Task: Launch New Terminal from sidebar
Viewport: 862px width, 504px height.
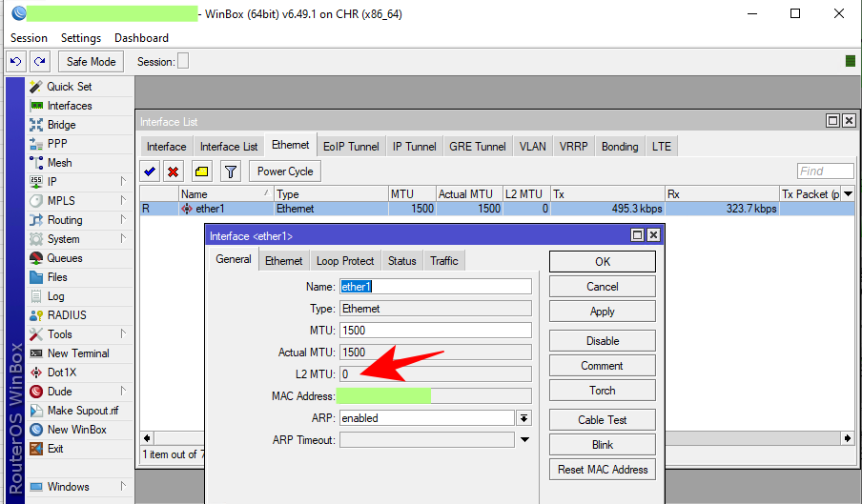Action: click(78, 353)
